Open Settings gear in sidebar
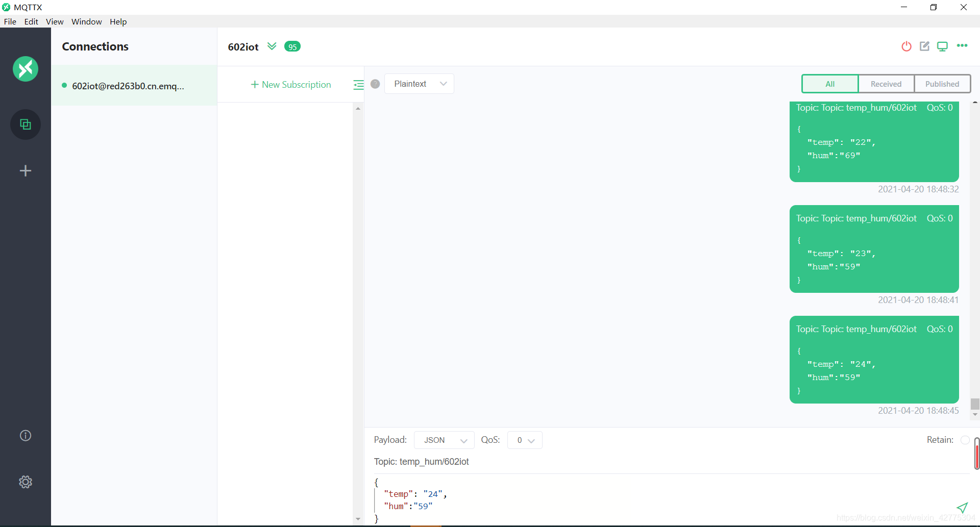Screen dimensions: 980x527 (26, 482)
